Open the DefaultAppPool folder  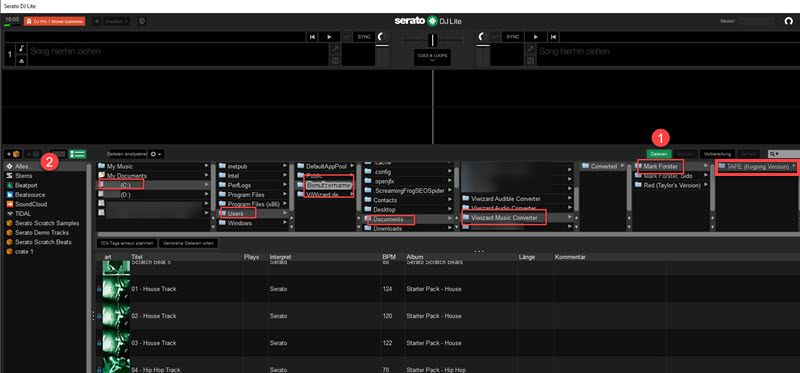[x=326, y=166]
